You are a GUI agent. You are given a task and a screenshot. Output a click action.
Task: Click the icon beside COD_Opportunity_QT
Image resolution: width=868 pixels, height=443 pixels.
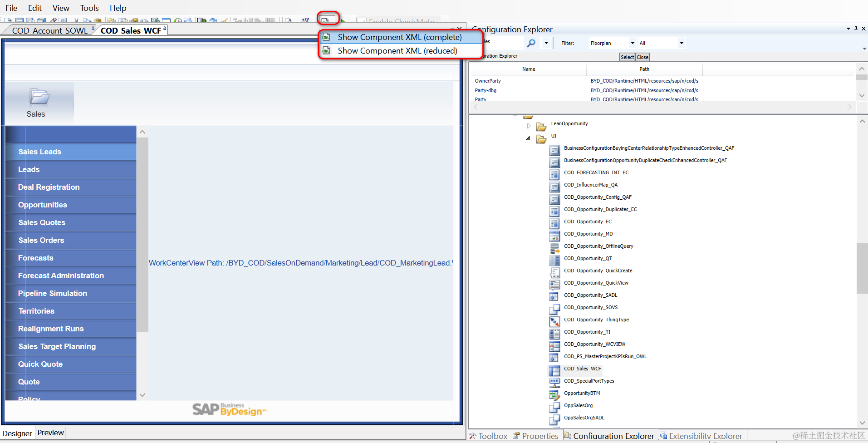pyautogui.click(x=554, y=260)
